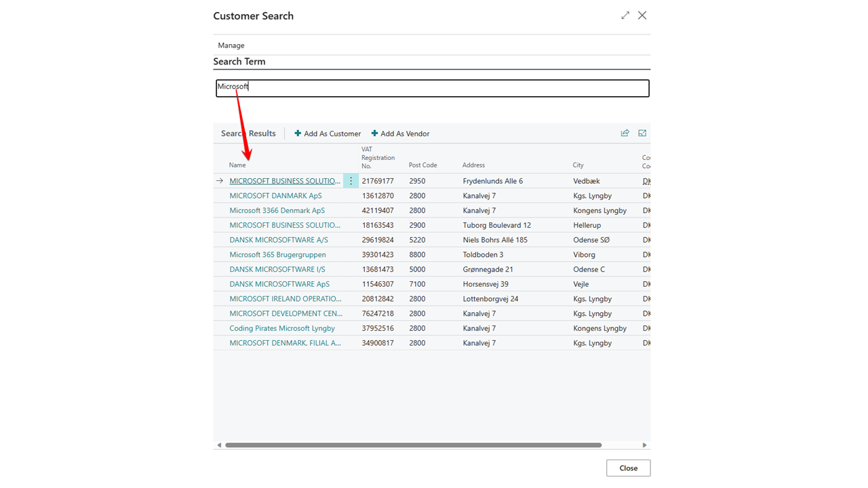
Task: Open the DANSK MICROSOFTWARE A/S link
Action: (279, 240)
